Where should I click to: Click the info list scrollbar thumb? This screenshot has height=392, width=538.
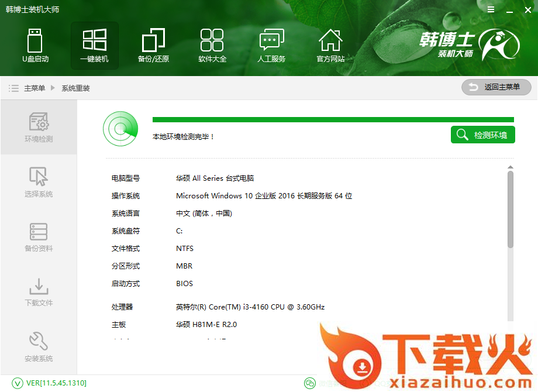point(511,209)
